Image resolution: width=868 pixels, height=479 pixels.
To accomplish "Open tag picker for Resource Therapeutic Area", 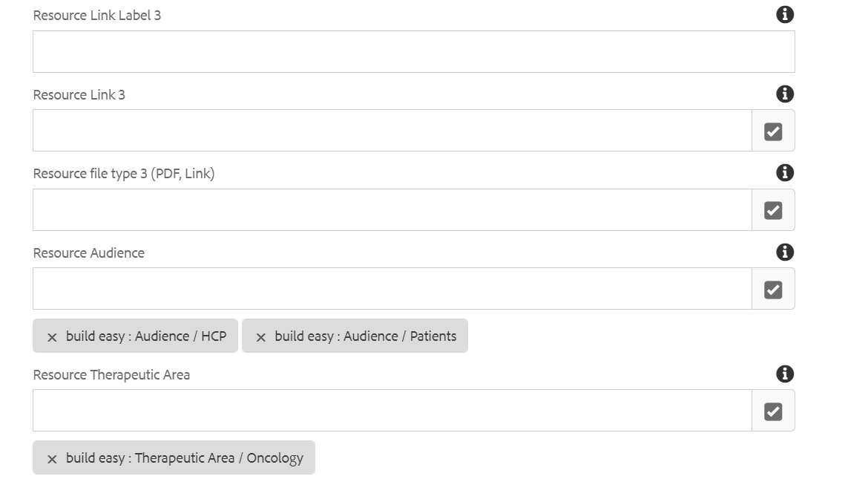I will tap(773, 411).
